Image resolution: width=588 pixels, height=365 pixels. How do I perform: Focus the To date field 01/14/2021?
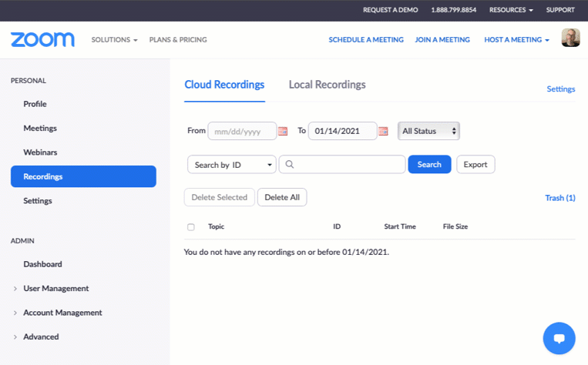[343, 131]
